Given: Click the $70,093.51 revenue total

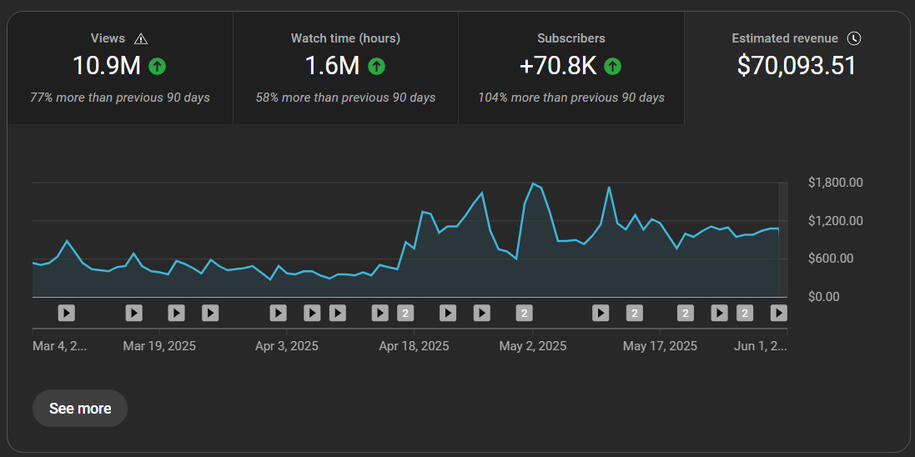Looking at the screenshot, I should click(x=796, y=67).
